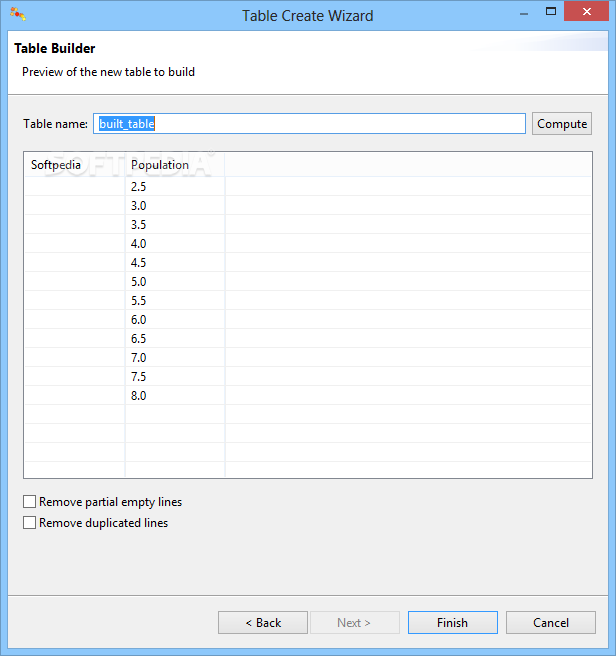Select the Population cell 5.0

[x=175, y=282]
